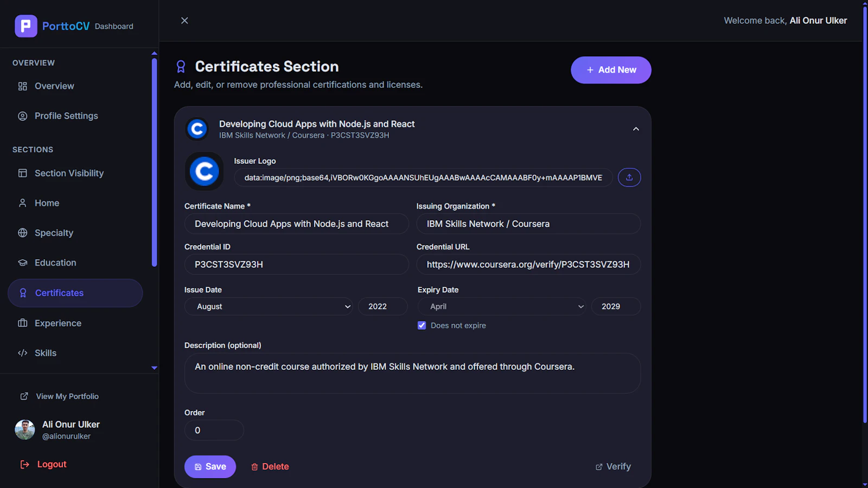Image resolution: width=868 pixels, height=488 pixels.
Task: Click the Verify link
Action: pyautogui.click(x=613, y=467)
